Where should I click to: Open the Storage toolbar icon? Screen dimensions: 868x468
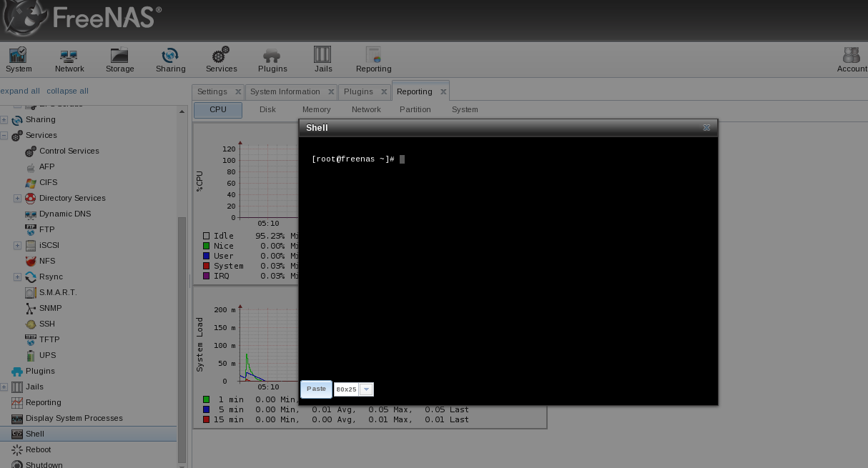click(x=119, y=59)
